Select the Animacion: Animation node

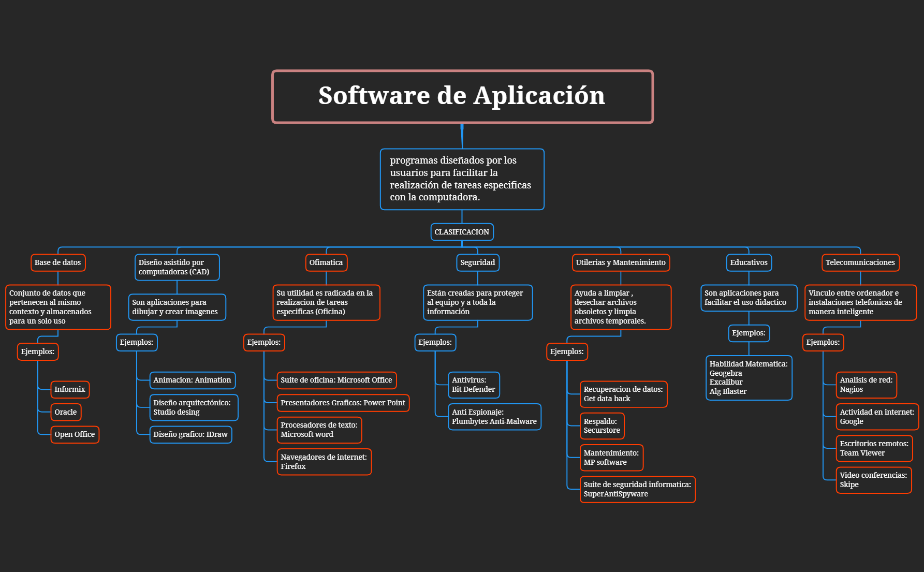(x=192, y=380)
